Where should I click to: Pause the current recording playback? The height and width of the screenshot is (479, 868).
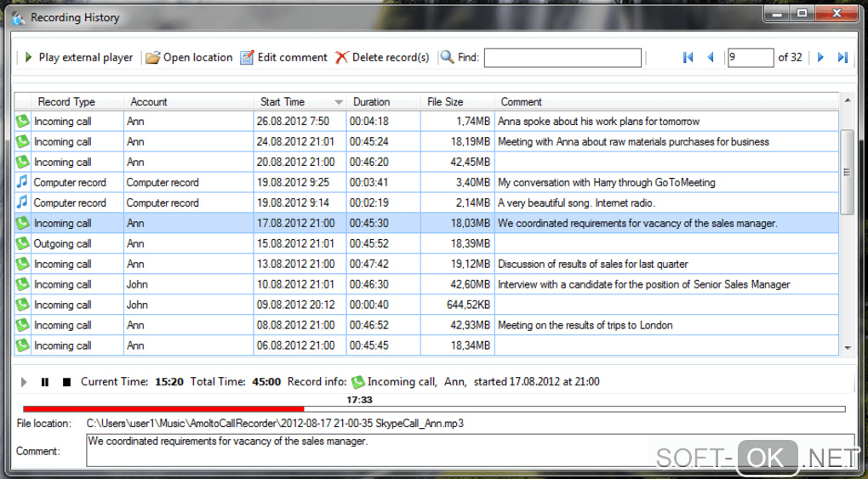45,382
